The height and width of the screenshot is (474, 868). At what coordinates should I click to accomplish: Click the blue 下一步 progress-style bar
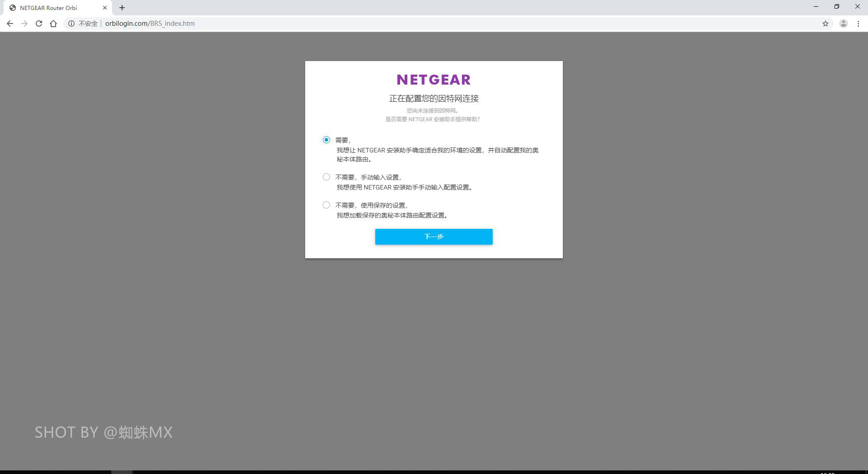(x=434, y=237)
